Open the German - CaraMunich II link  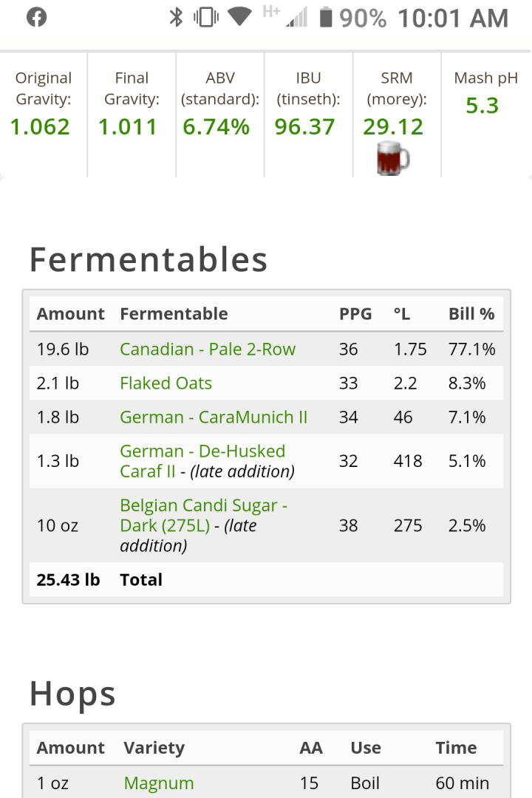[214, 417]
